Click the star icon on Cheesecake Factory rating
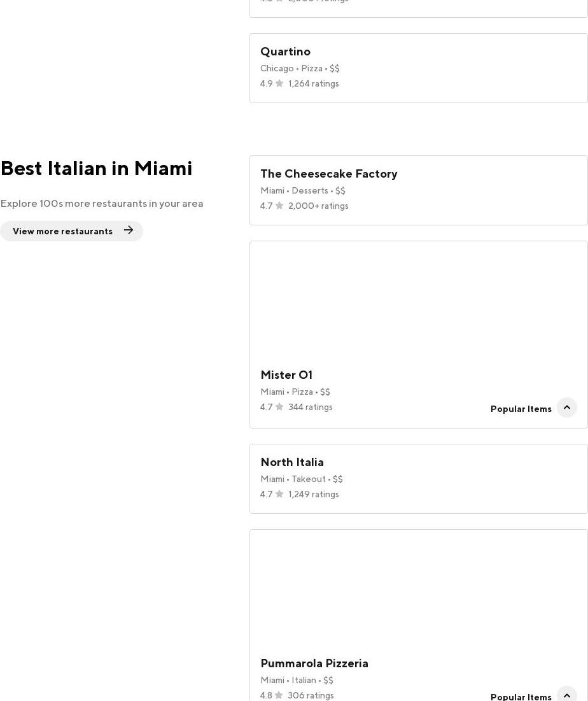This screenshot has height=701, width=588. 279,206
